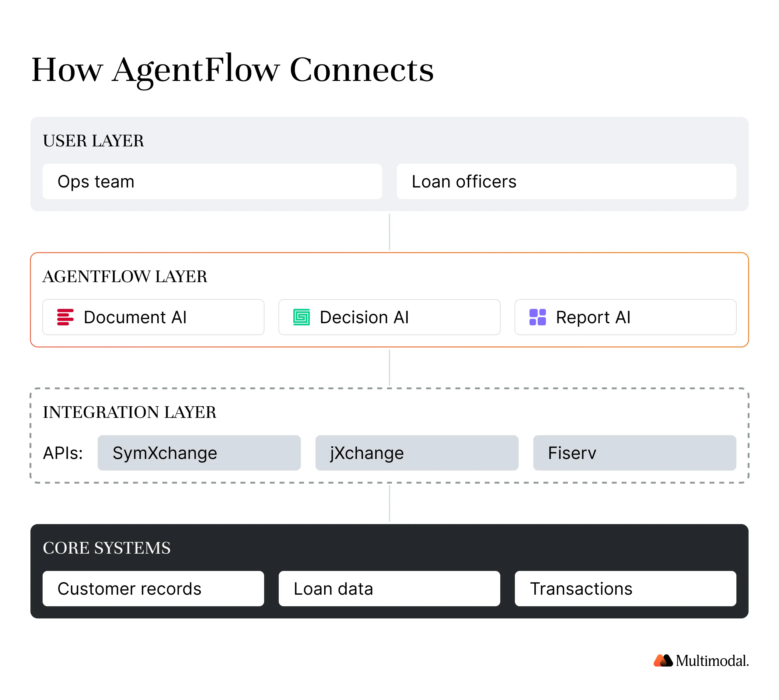Click the Document AI label
The image size is (779, 700).
tap(135, 317)
